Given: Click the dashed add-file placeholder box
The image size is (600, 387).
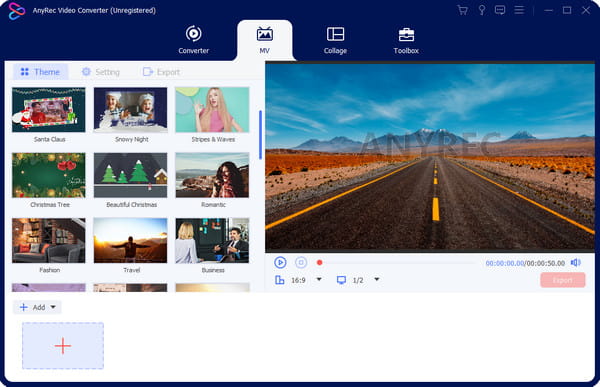Looking at the screenshot, I should pyautogui.click(x=63, y=346).
